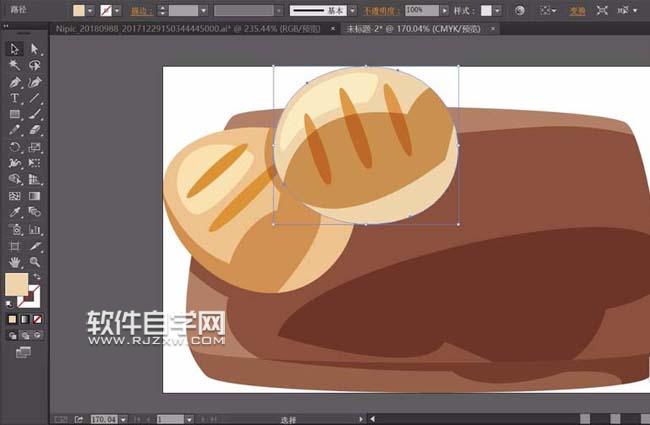Select the Selection tool (black arrow)
The image size is (650, 425).
pyautogui.click(x=15, y=49)
